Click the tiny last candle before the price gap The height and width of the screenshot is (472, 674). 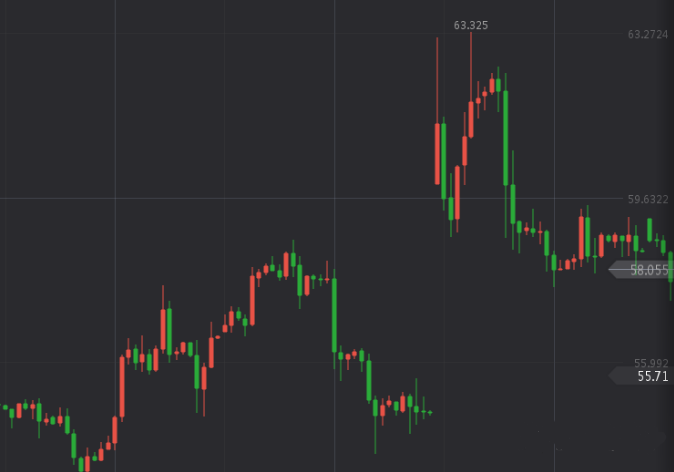click(x=429, y=411)
